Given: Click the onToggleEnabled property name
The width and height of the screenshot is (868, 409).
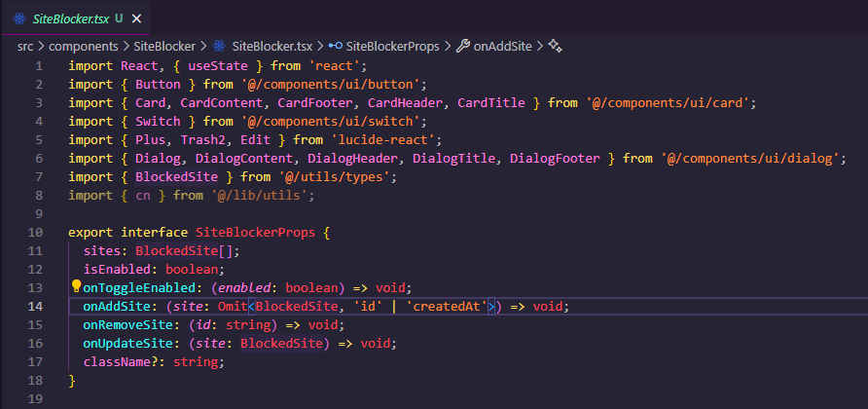Looking at the screenshot, I should coord(139,287).
